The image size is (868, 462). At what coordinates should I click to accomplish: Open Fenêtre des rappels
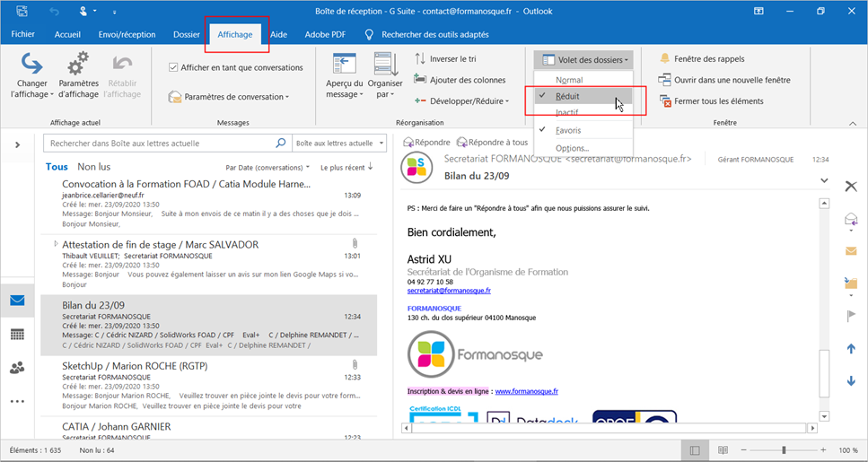point(702,58)
